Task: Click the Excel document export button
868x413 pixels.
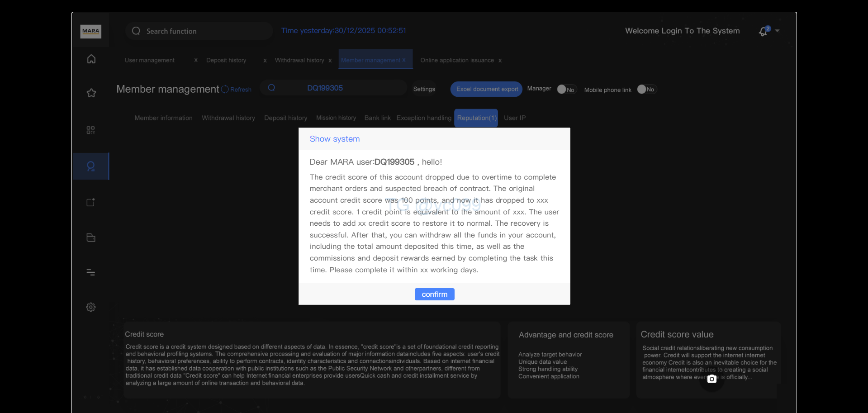Action: pos(486,89)
